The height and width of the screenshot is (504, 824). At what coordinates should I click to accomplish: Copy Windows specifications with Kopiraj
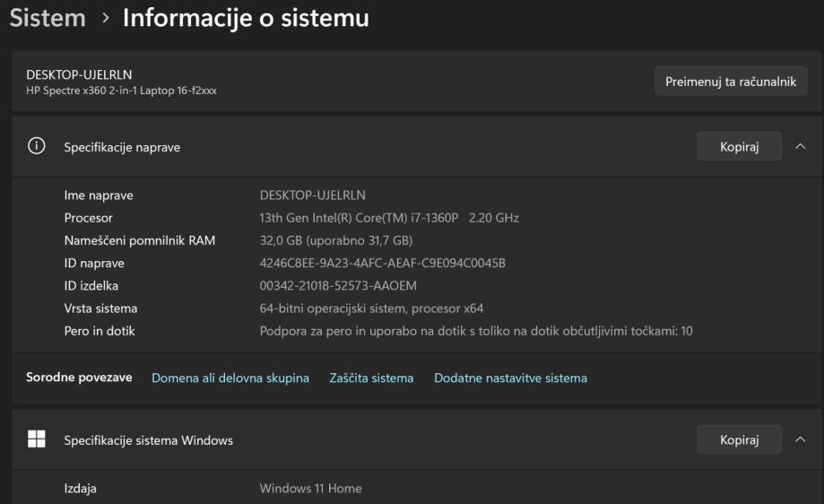pyautogui.click(x=739, y=439)
